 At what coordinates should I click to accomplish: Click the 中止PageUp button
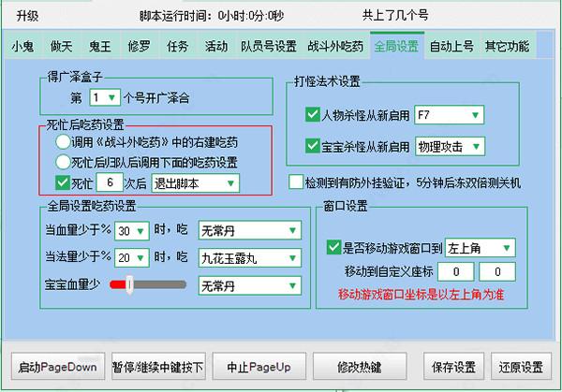pos(259,367)
